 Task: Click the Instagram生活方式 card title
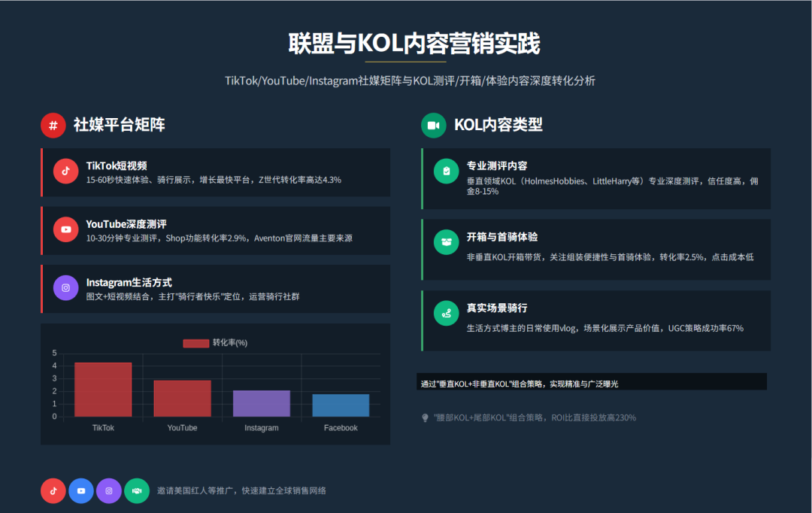[x=129, y=282]
